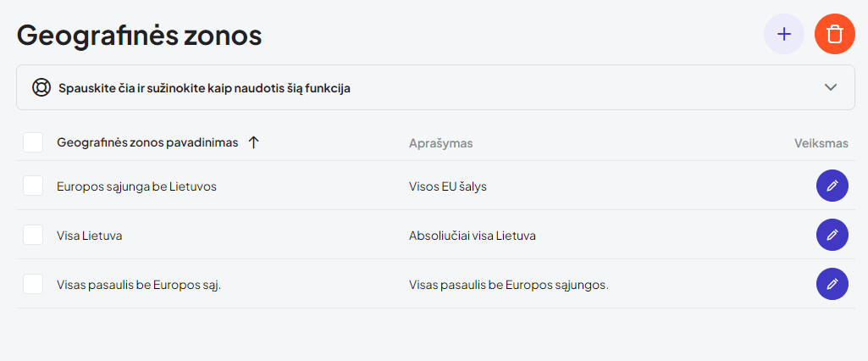Click the 'Absoliučiai visa Lietuva' description
This screenshot has width=868, height=361.
[x=472, y=236]
